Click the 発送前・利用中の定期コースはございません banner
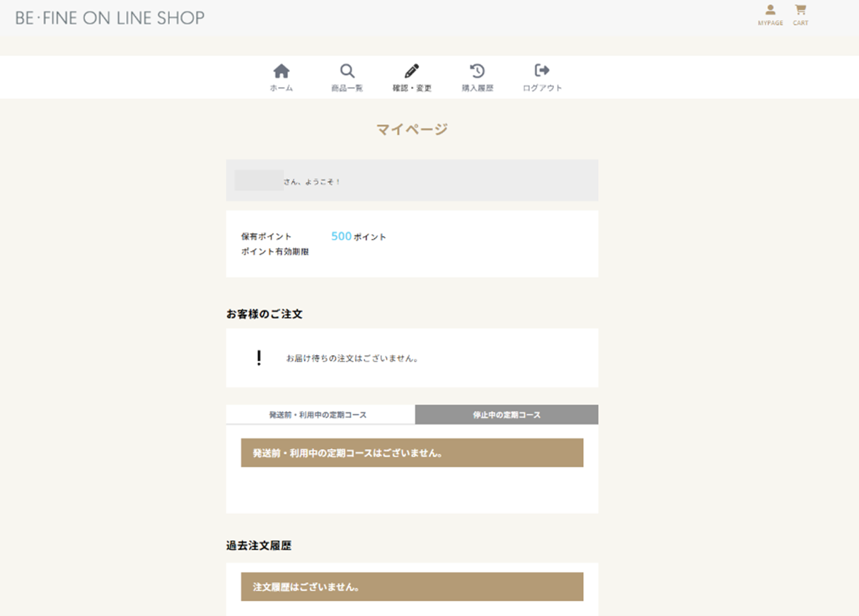The width and height of the screenshot is (859, 616). [x=412, y=453]
